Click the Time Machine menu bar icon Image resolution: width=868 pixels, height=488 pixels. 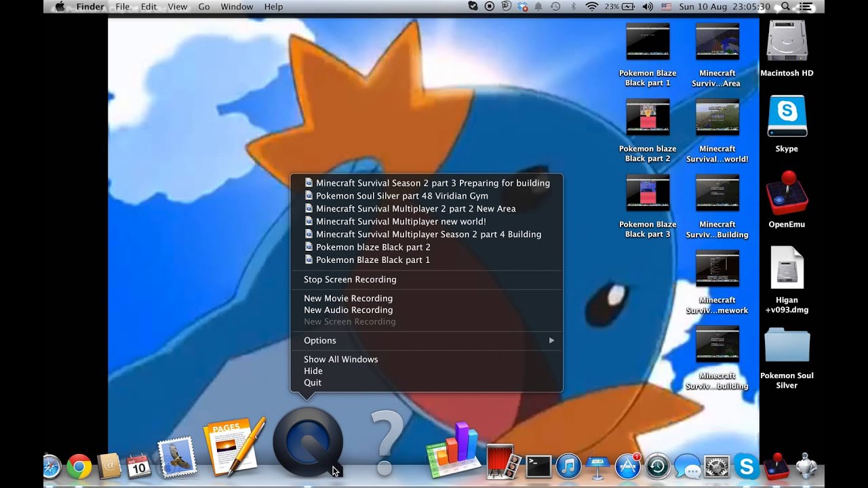[555, 7]
